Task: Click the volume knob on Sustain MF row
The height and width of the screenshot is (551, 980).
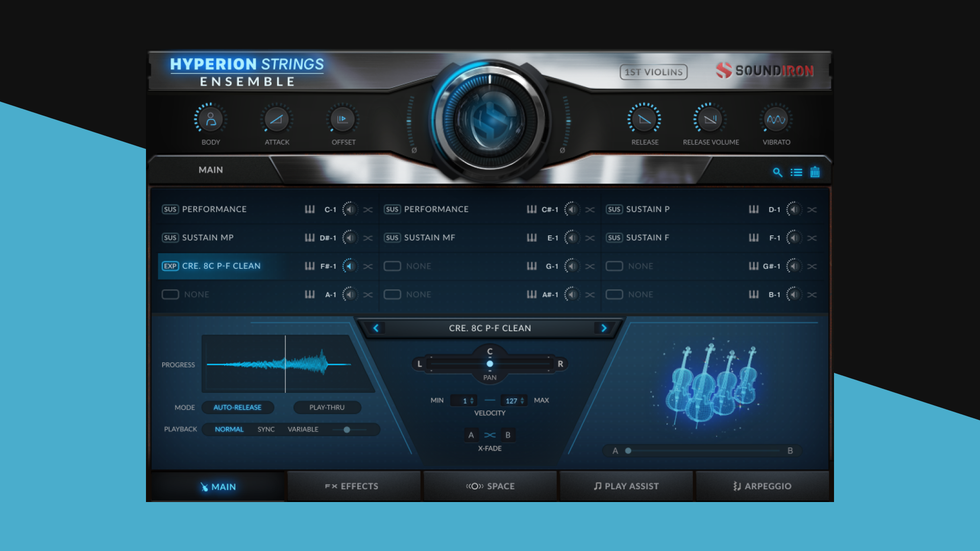Action: coord(572,238)
